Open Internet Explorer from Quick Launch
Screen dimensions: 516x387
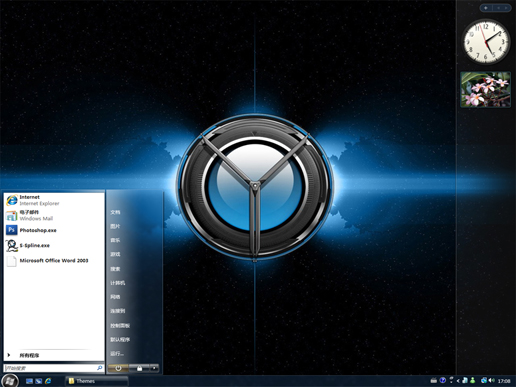point(48,381)
